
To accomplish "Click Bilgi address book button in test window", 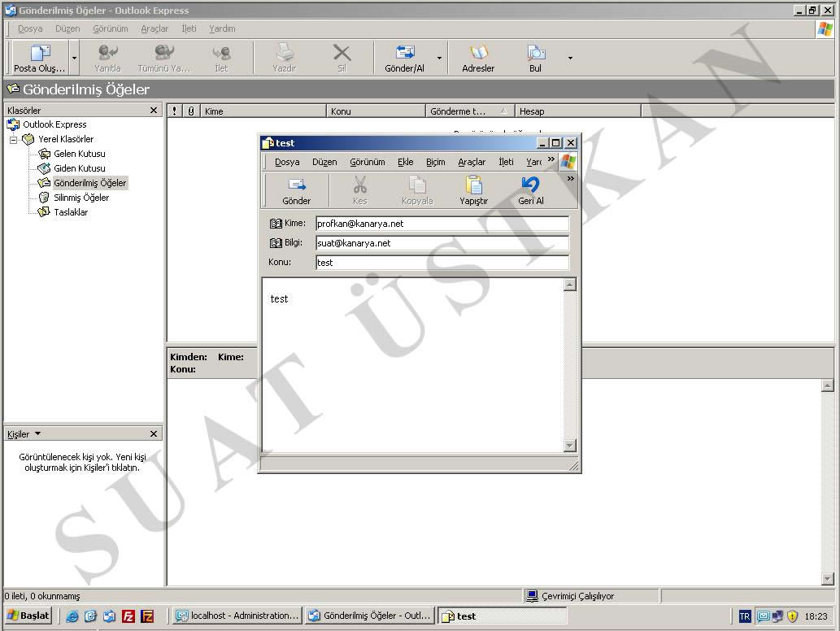I will (286, 242).
